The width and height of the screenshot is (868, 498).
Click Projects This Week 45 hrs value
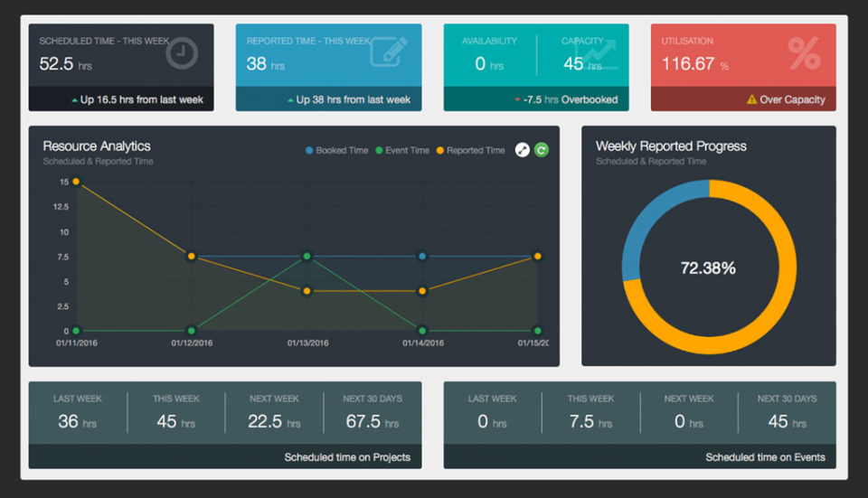coord(176,422)
